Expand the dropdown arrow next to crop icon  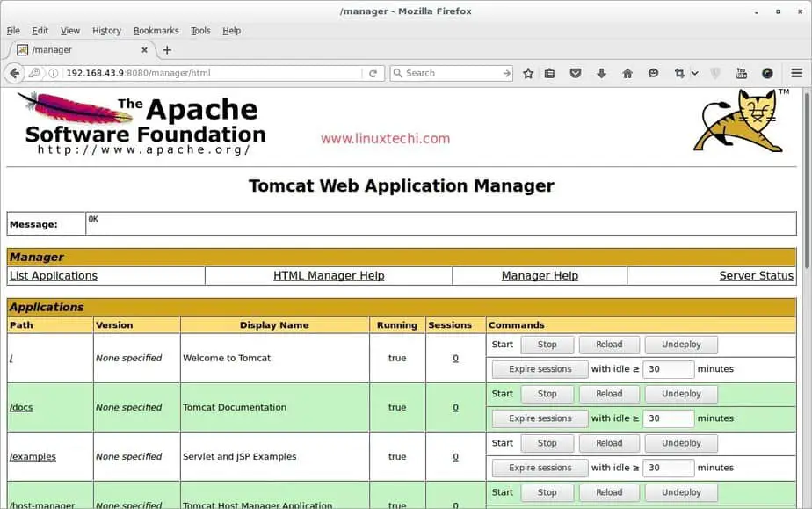tap(695, 74)
